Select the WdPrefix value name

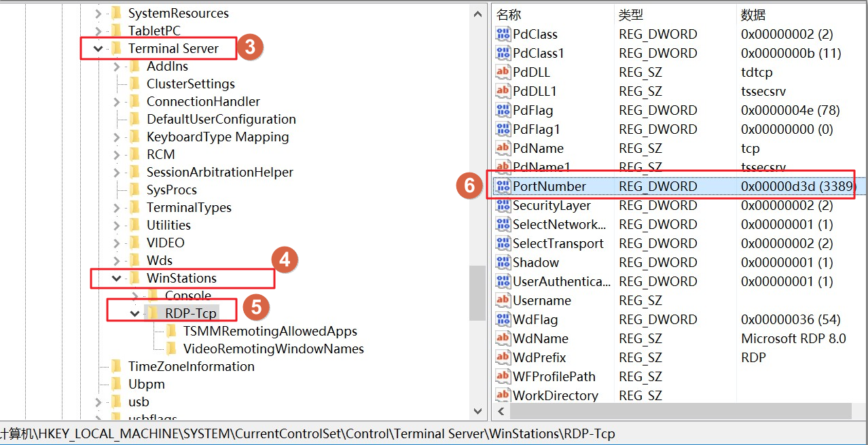pos(539,357)
